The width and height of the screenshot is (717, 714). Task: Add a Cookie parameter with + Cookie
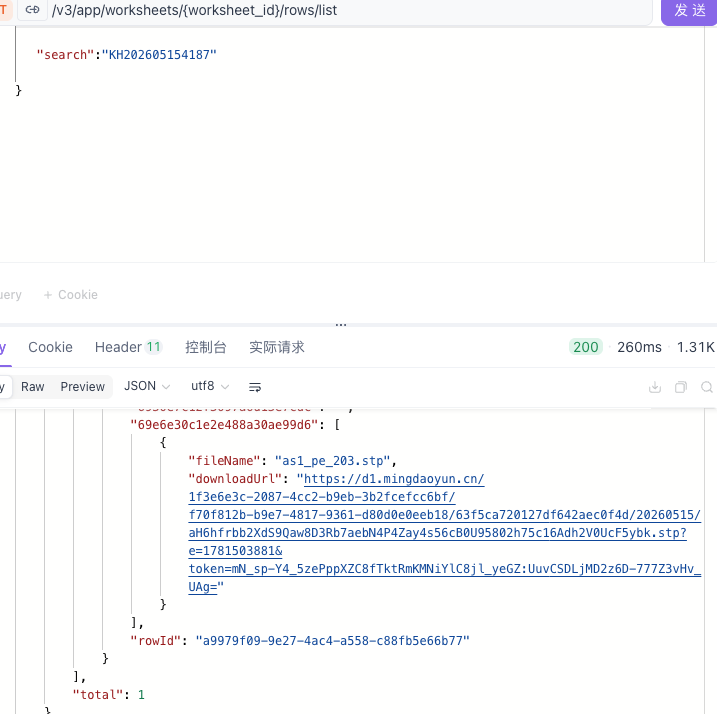(71, 295)
